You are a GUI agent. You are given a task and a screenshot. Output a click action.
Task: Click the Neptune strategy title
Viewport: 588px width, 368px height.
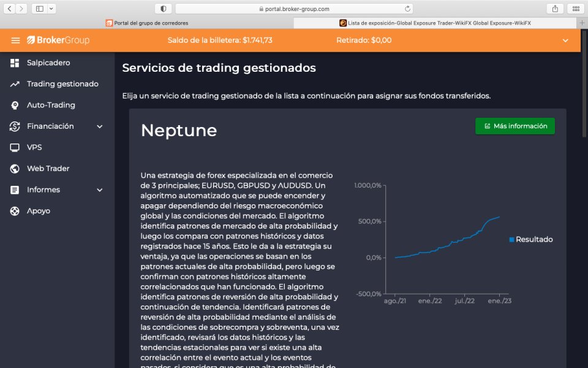point(179,130)
